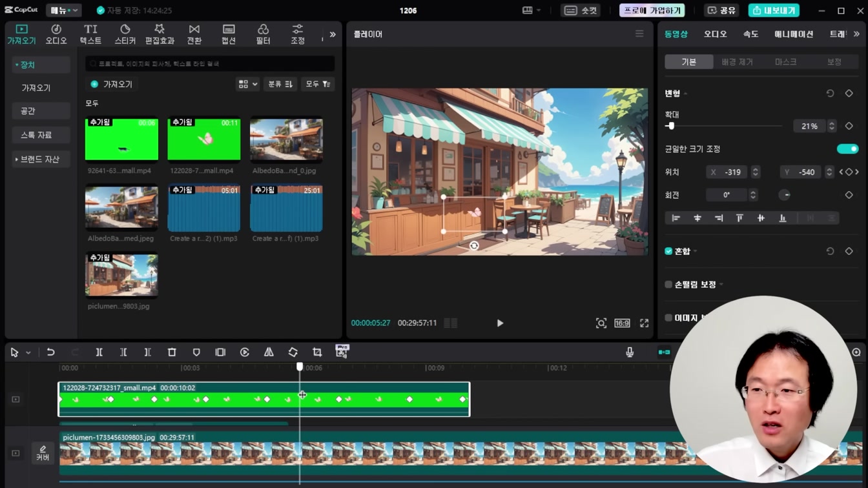Click the Y position -540 field
Image resolution: width=868 pixels, height=488 pixels.
click(801, 172)
